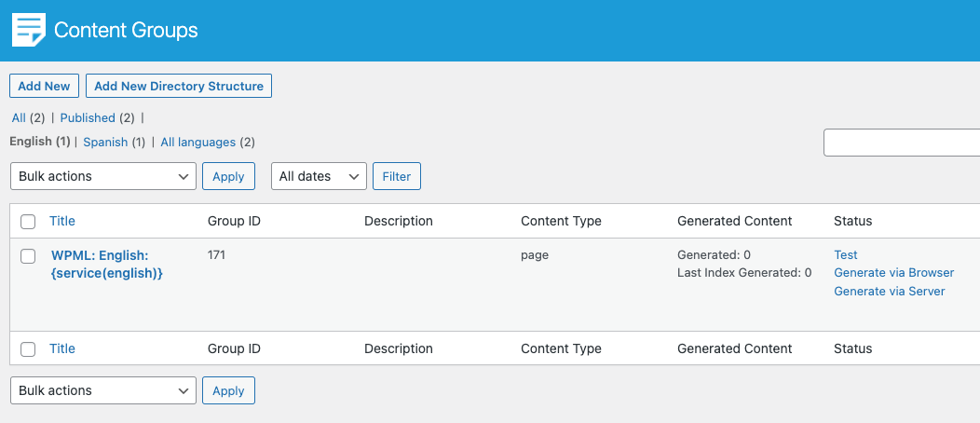
Task: Show All languages view
Action: coord(197,143)
